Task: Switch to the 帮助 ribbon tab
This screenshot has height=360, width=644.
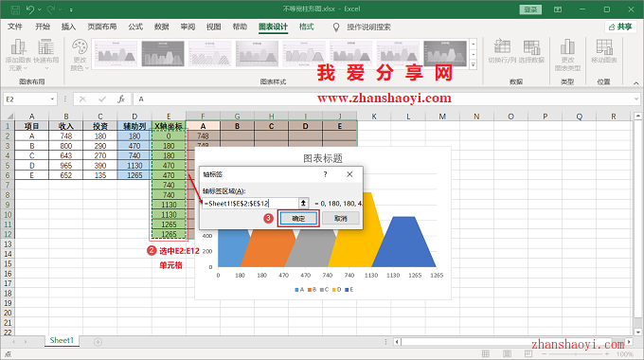Action: point(240,27)
